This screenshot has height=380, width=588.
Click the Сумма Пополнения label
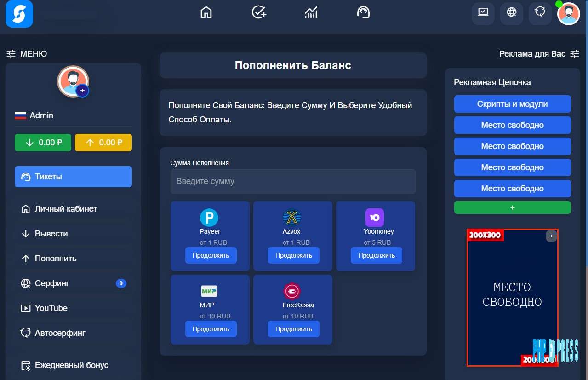(200, 163)
